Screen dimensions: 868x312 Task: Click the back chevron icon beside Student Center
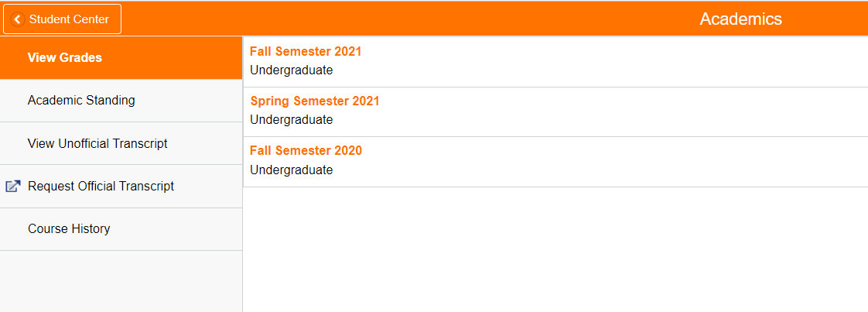click(17, 19)
